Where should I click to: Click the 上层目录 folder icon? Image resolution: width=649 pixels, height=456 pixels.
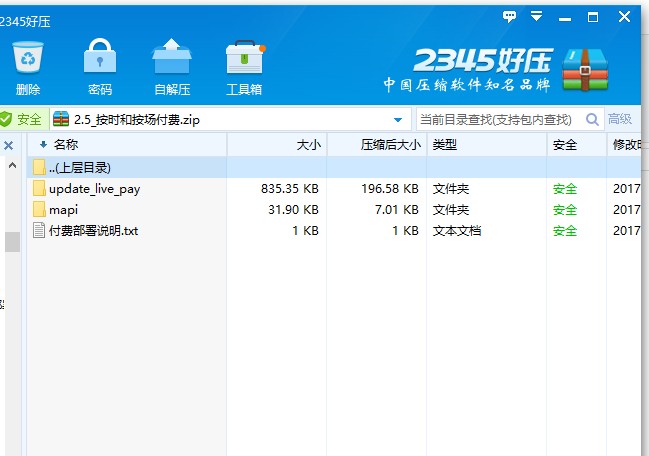39,167
